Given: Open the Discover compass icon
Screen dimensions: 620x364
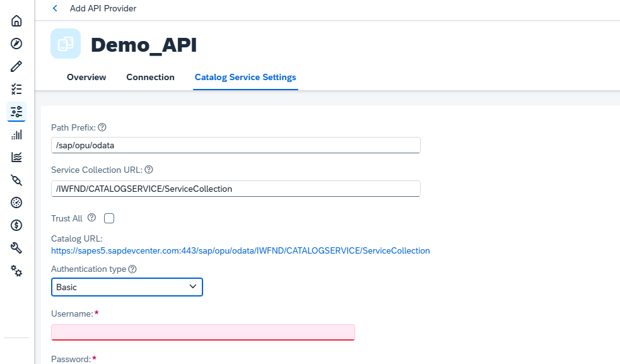Looking at the screenshot, I should coord(16,44).
